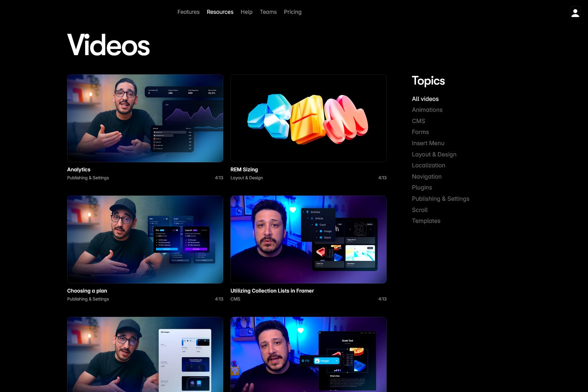Image resolution: width=588 pixels, height=392 pixels.
Task: Open the Help nav item
Action: coord(246,12)
